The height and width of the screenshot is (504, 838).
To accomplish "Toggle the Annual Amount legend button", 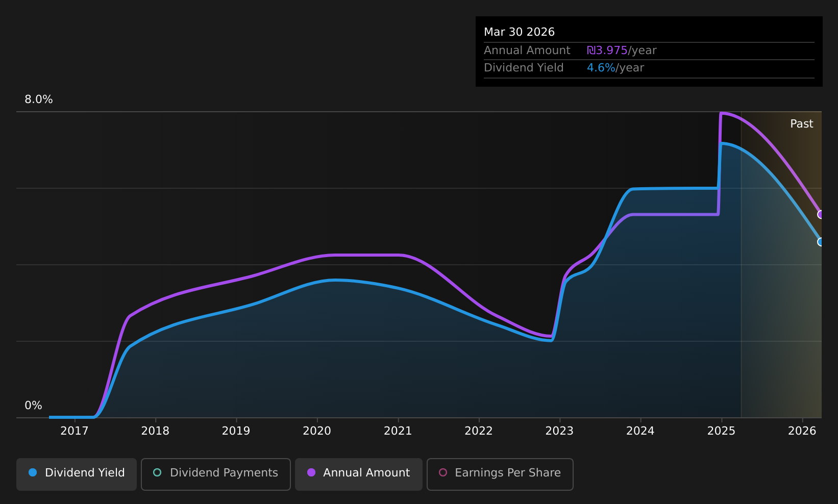I will tap(359, 474).
